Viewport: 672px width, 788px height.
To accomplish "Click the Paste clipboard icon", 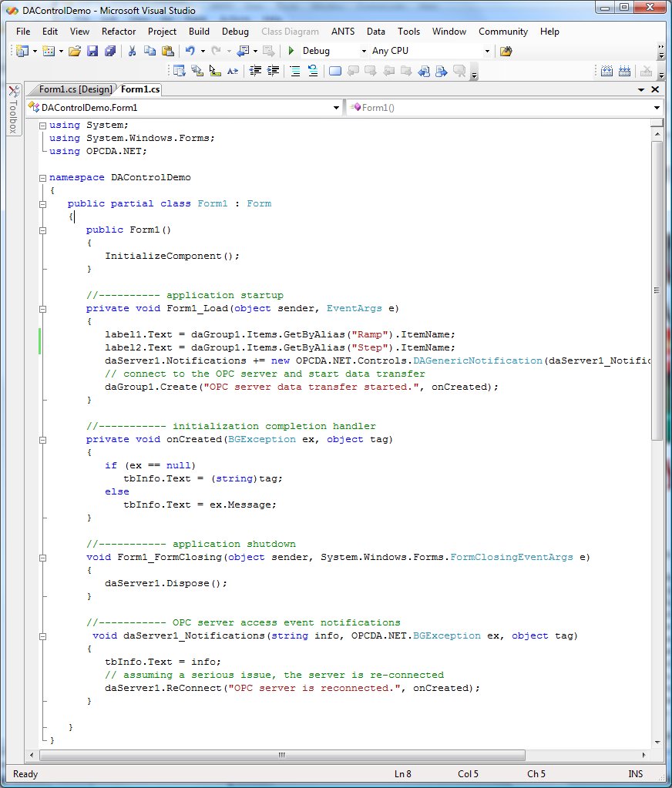I will tap(168, 51).
